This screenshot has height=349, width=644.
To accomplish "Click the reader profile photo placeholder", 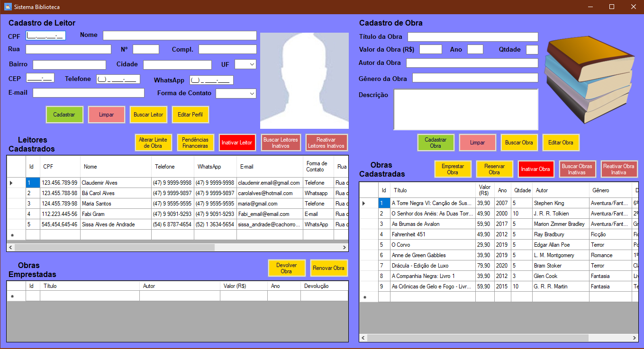I will click(x=304, y=81).
